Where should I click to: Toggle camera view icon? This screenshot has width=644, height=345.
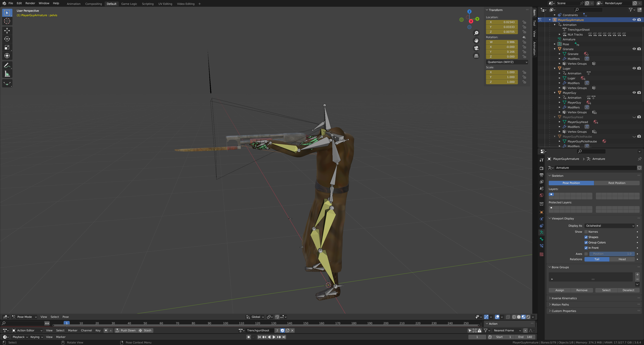pyautogui.click(x=476, y=48)
